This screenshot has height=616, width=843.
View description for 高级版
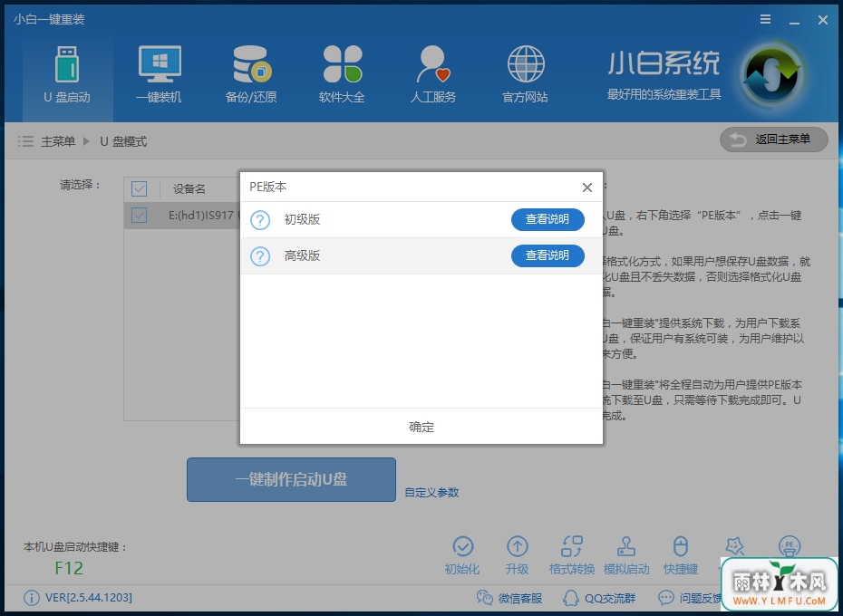[547, 255]
